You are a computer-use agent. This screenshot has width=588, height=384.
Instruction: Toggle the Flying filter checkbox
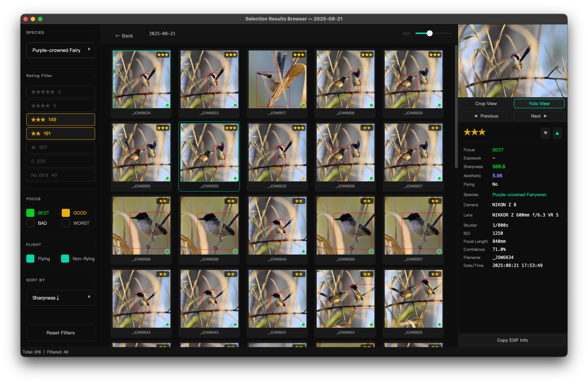(30, 259)
